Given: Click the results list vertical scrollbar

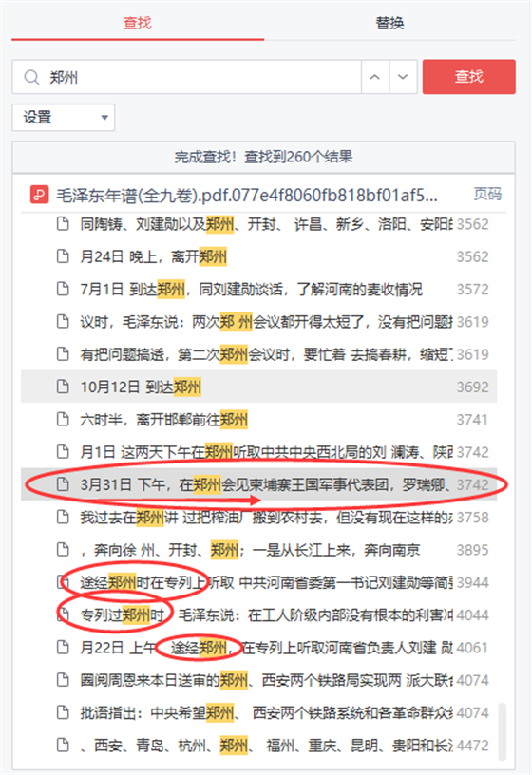Looking at the screenshot, I should coord(502,731).
